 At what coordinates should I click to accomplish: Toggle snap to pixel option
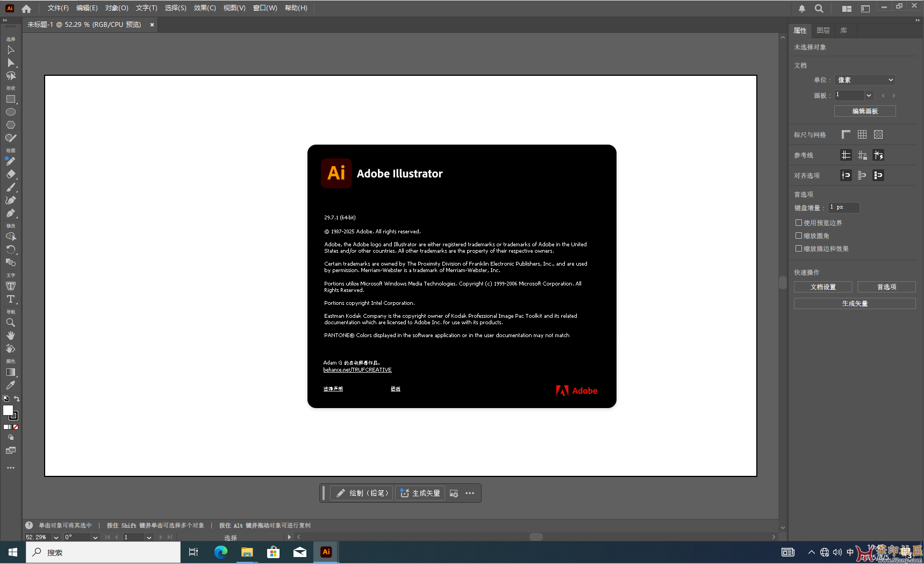[878, 175]
